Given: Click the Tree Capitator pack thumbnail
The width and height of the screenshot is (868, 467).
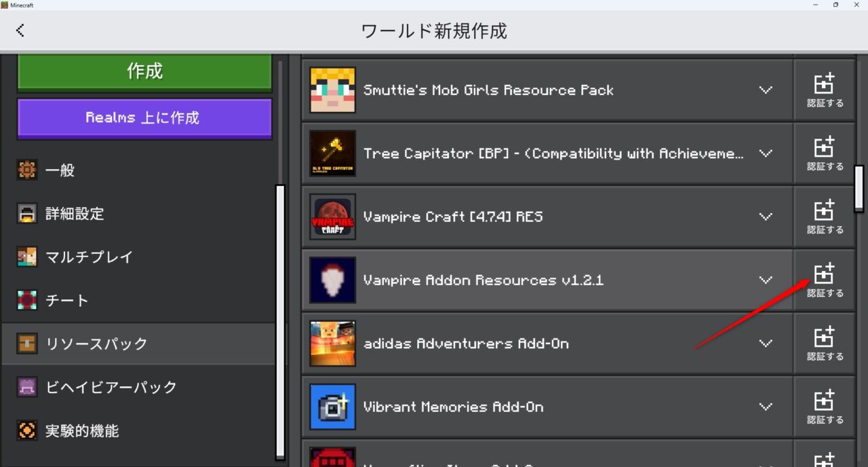Looking at the screenshot, I should click(x=333, y=153).
